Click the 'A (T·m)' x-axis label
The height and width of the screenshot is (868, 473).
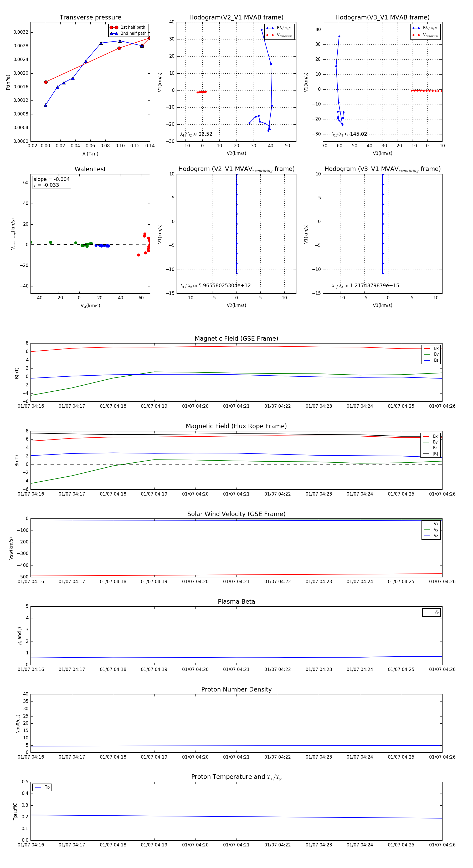[90, 154]
